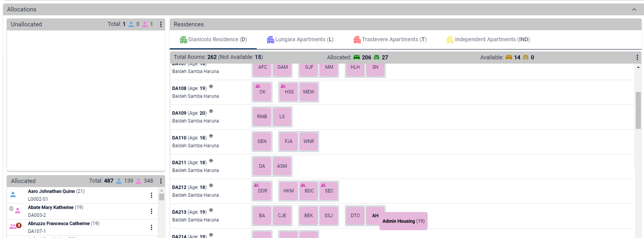Click the up arrow of the Residences scrollbar
644x238 pixels.
point(638,67)
